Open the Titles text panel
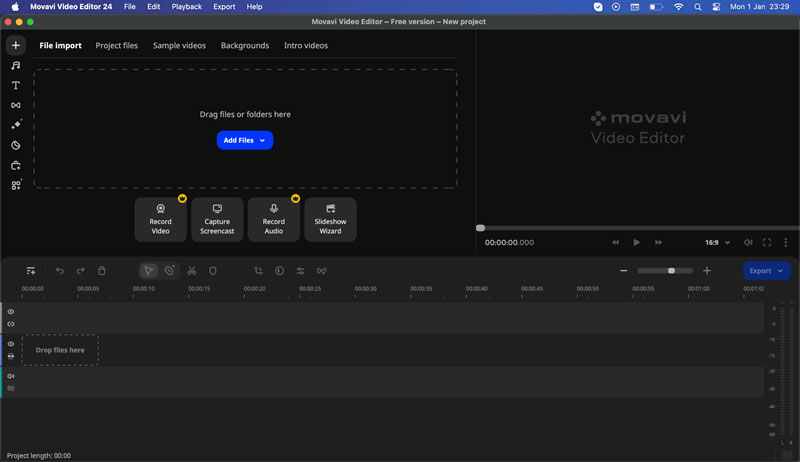 16,85
